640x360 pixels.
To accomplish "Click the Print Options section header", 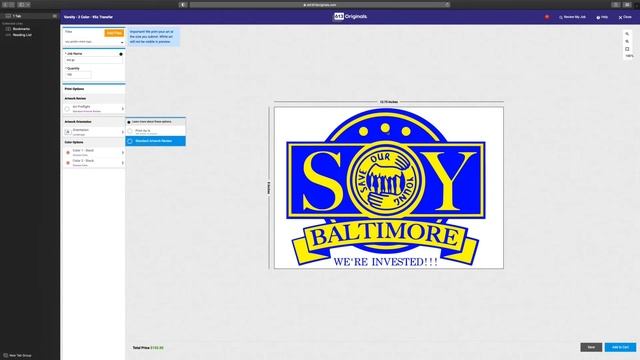I will click(74, 89).
